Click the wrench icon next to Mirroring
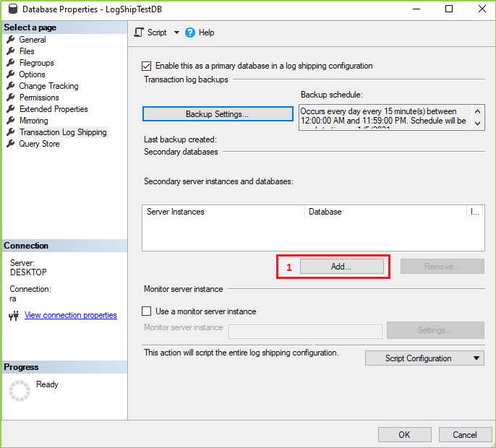The width and height of the screenshot is (496, 448). 11,121
